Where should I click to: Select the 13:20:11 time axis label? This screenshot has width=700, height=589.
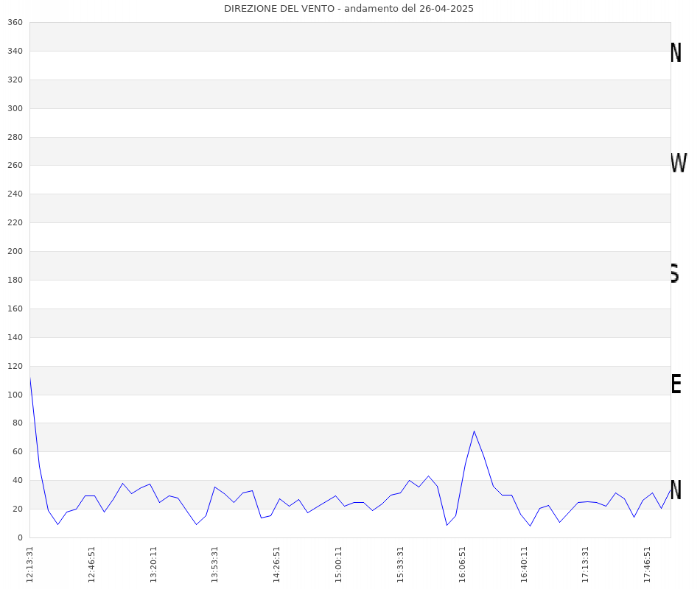[154, 564]
